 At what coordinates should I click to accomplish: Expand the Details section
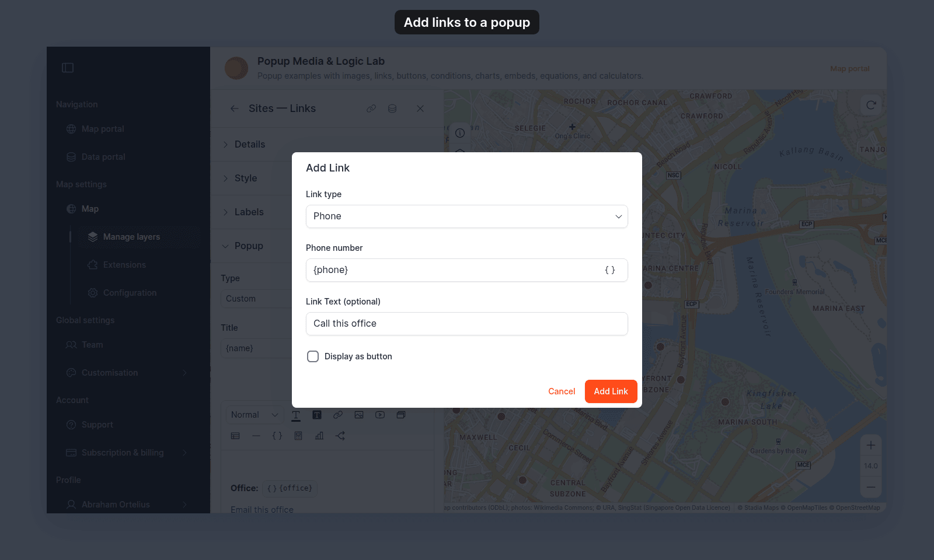click(x=250, y=144)
